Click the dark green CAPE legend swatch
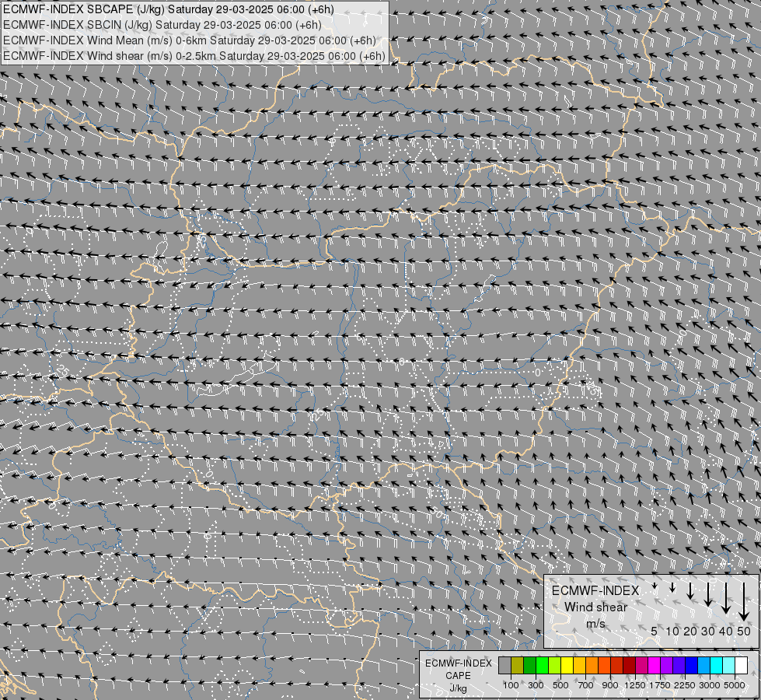 530,665
